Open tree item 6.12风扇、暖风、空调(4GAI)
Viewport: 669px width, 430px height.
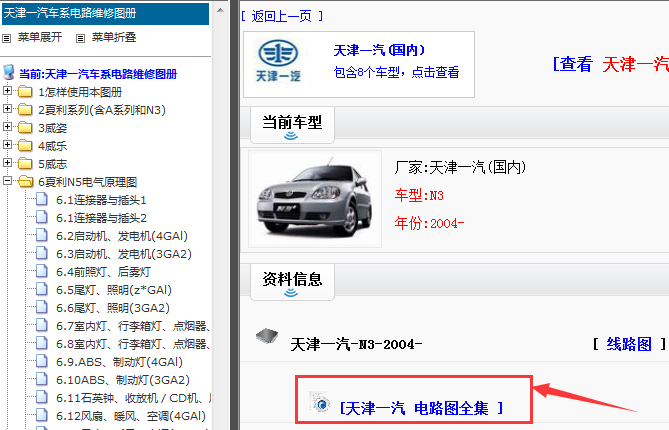coord(131,415)
